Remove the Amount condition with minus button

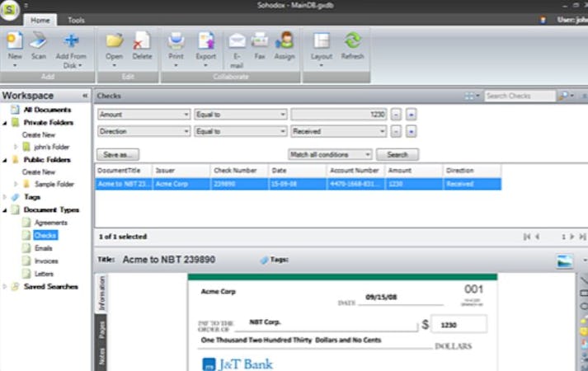pos(396,115)
